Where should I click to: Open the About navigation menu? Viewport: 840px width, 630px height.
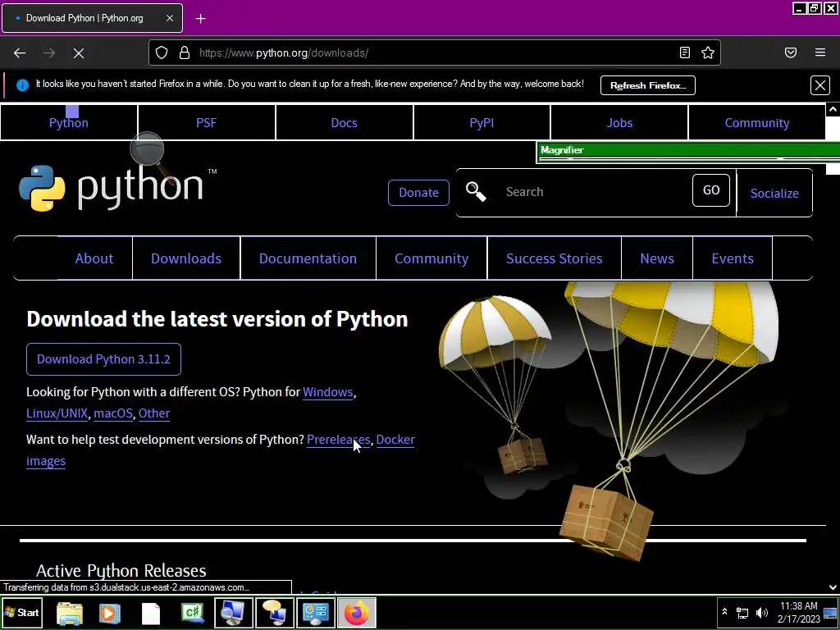coord(94,258)
